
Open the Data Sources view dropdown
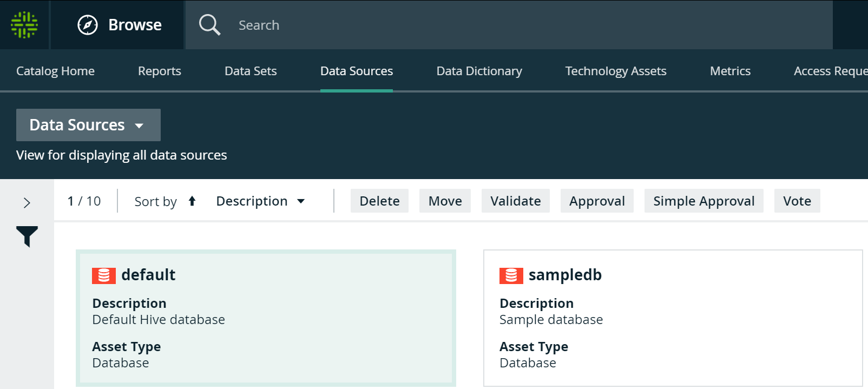[88, 125]
